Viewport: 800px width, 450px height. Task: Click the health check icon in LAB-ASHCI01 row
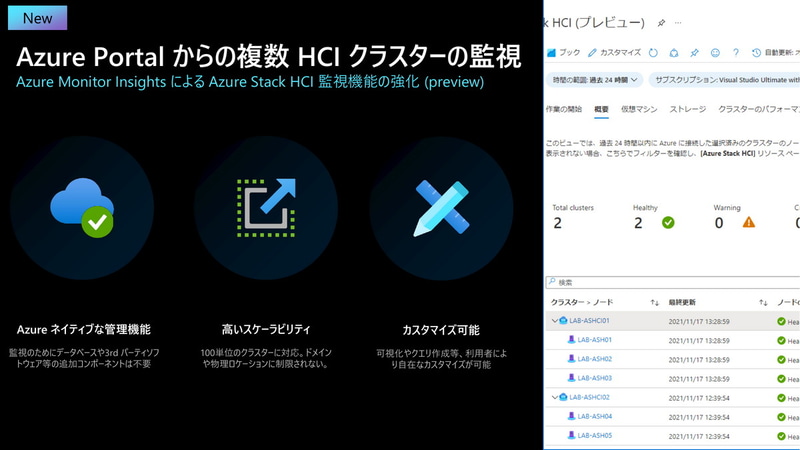pos(781,321)
